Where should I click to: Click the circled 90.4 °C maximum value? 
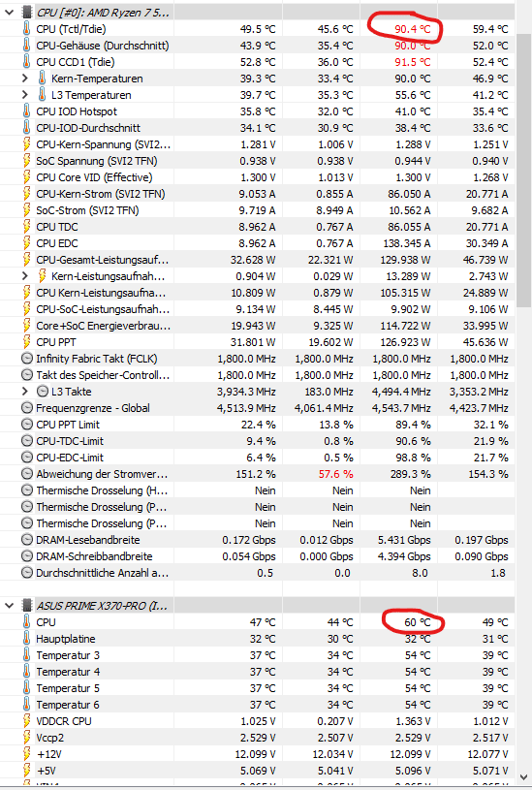[x=412, y=29]
